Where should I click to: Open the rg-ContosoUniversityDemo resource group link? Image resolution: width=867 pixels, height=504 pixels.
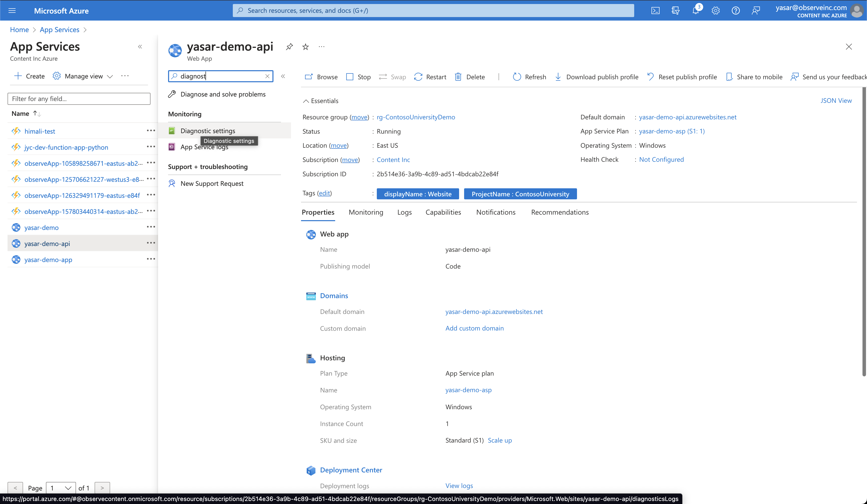[416, 117]
